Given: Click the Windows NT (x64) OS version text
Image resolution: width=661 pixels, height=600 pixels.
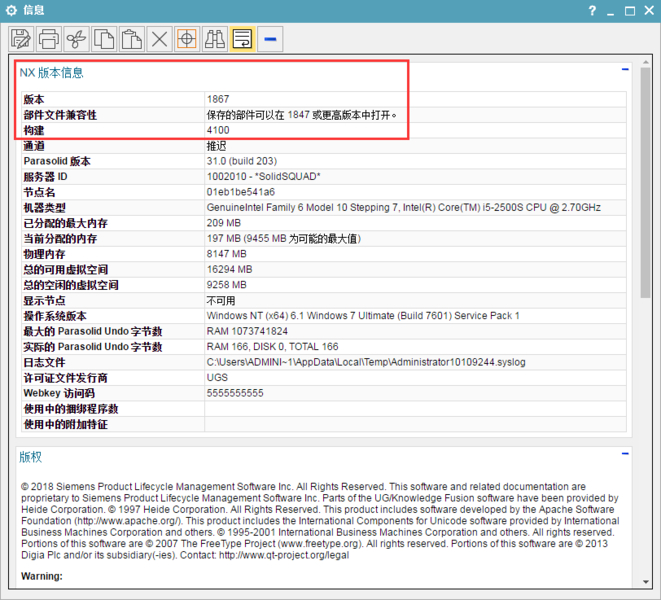Looking at the screenshot, I should 363,315.
